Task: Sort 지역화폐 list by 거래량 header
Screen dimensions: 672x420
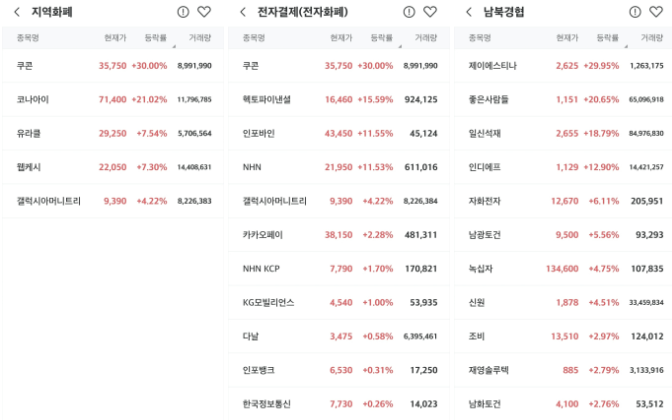Action: click(x=200, y=38)
